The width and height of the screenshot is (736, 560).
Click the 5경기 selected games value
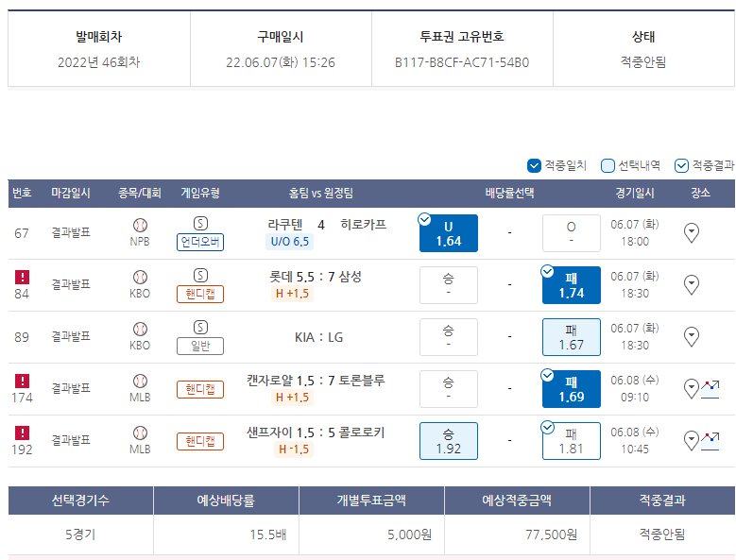[x=80, y=535]
